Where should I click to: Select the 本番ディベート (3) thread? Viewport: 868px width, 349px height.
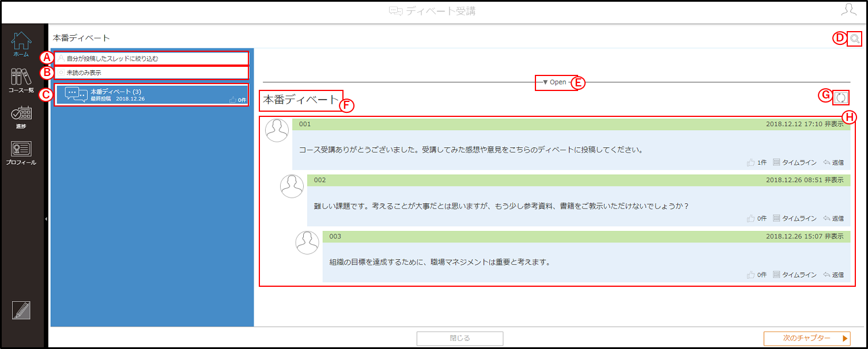[x=152, y=95]
